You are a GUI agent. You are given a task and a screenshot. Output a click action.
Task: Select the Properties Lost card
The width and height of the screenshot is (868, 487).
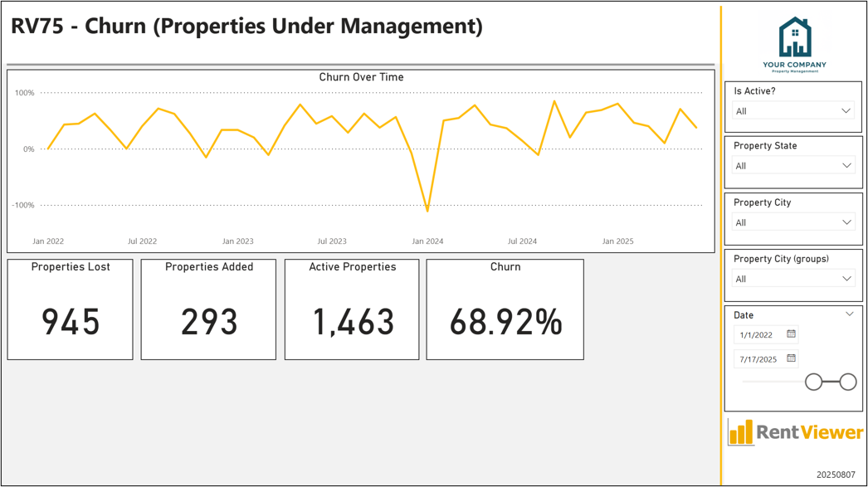click(71, 309)
